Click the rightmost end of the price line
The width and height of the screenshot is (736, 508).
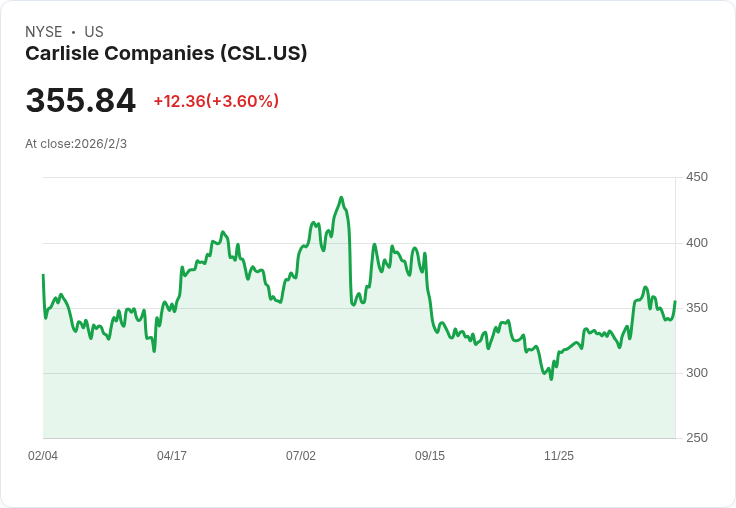coord(675,302)
